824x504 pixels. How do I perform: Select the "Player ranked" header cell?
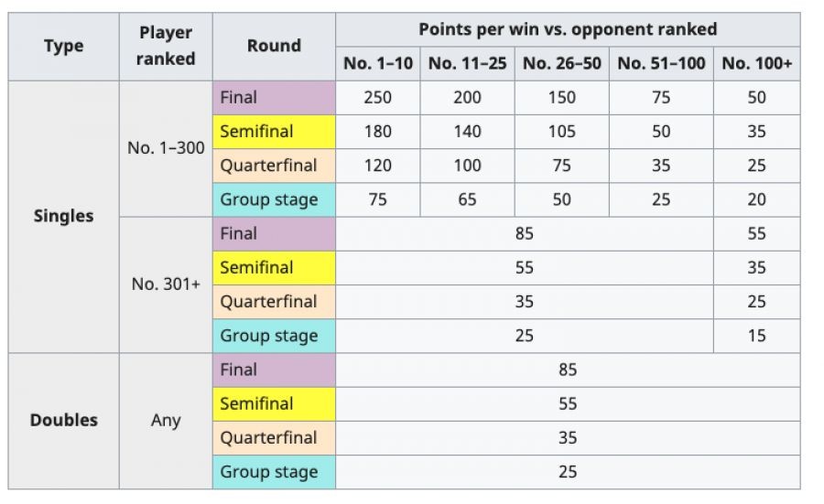pos(166,46)
